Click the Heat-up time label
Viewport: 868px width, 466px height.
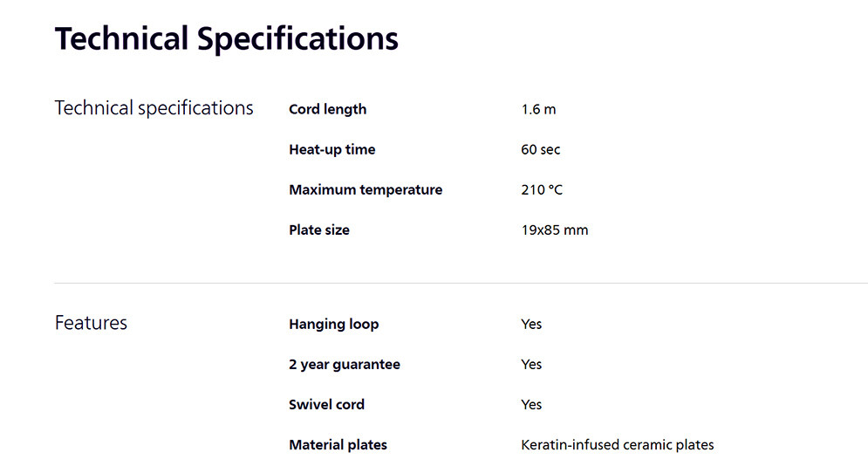tap(331, 149)
